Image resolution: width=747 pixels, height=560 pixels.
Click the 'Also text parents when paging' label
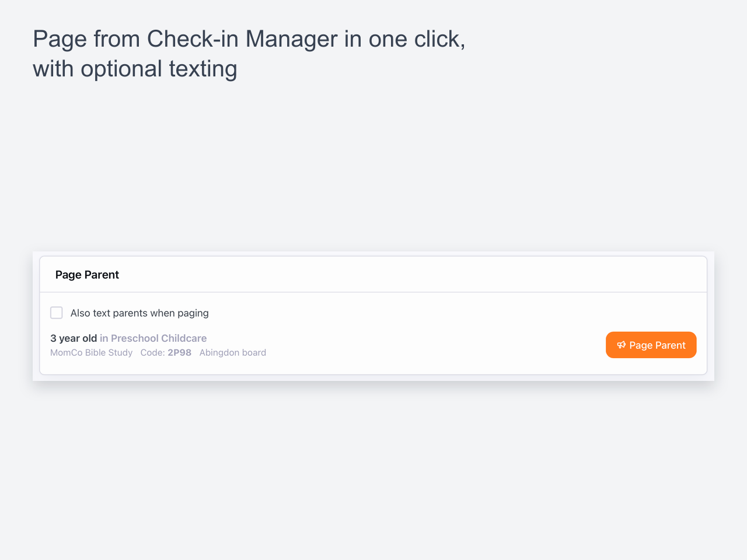(x=139, y=313)
